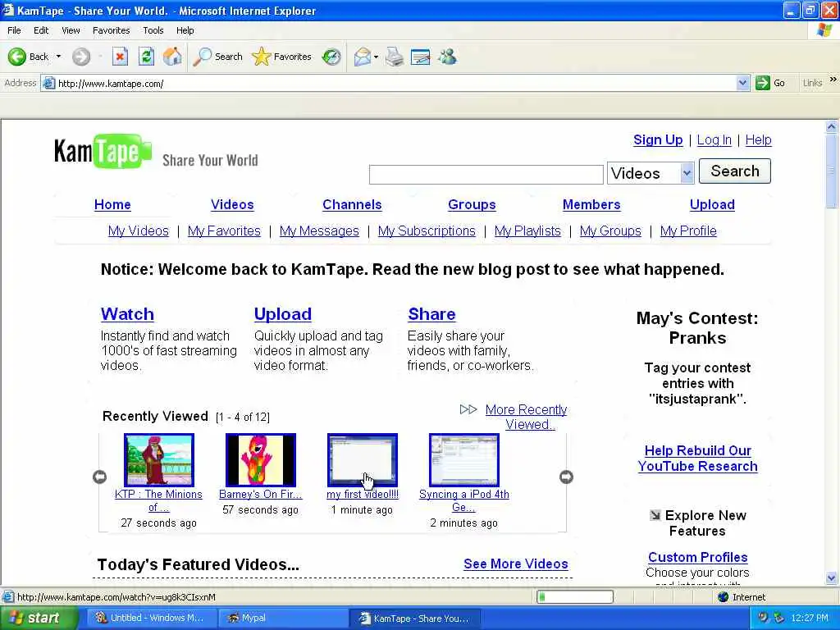Click the double-arrow beside More Recently Viewed
Viewport: 840px width, 630px height.
(468, 409)
